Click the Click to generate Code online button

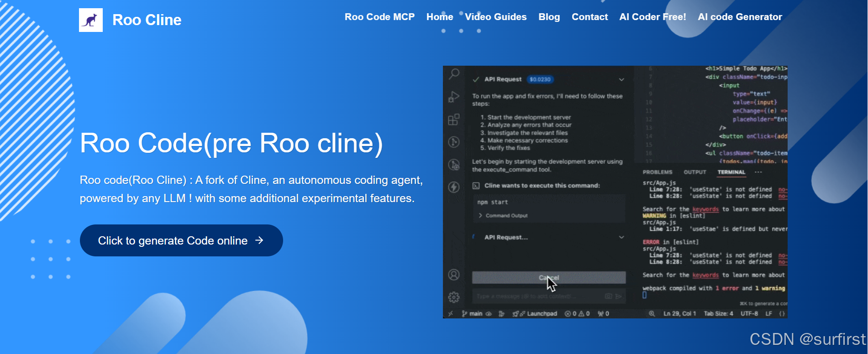(x=181, y=240)
